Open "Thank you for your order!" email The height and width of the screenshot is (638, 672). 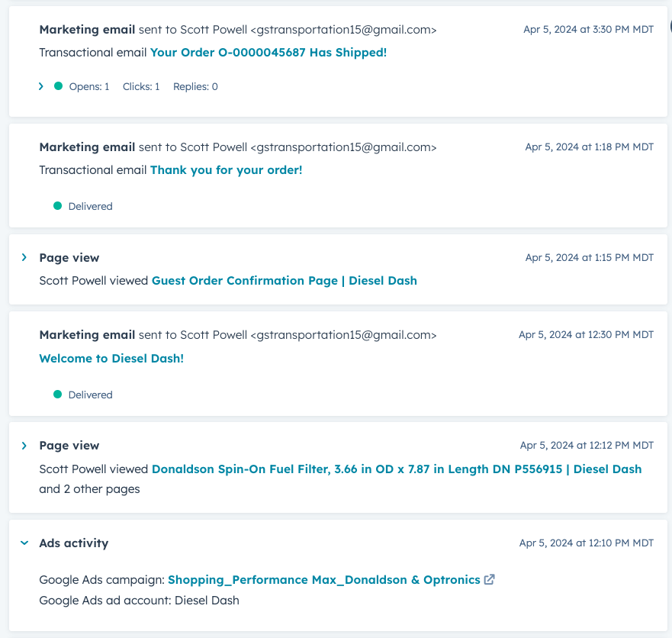[226, 170]
